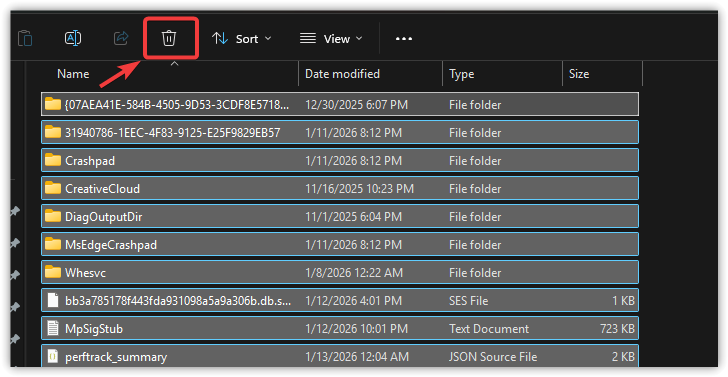Select the 31940786-1EEC-4F83 folder
Viewport: 728px width, 377px height.
340,132
